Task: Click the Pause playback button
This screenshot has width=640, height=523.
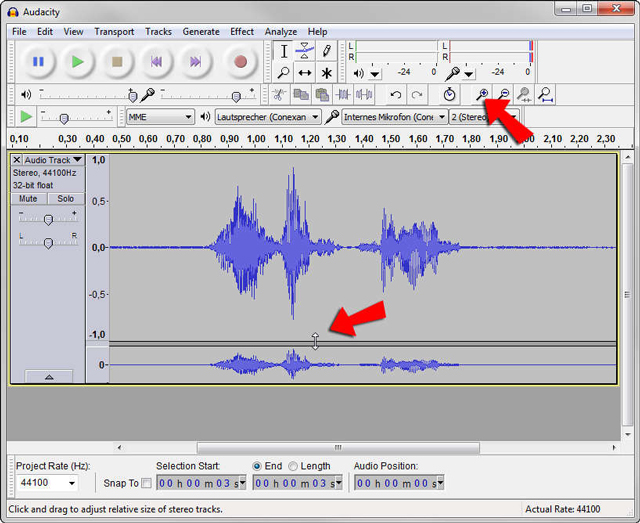Action: tap(38, 62)
